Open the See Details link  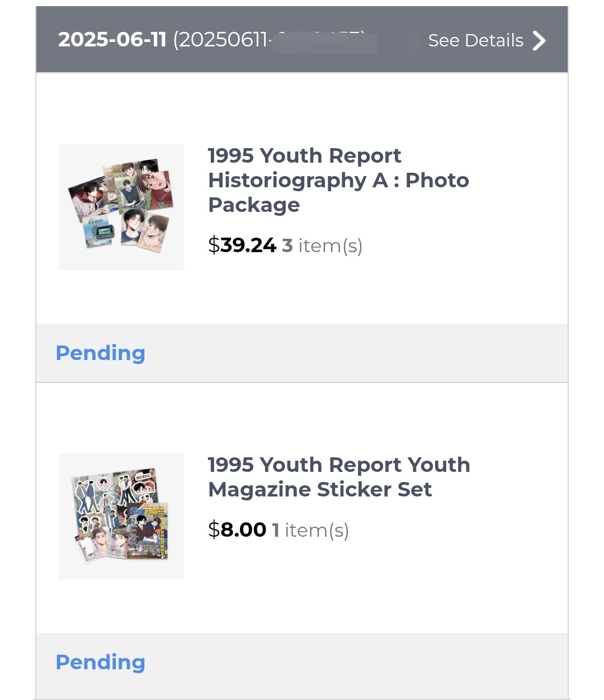pyautogui.click(x=475, y=40)
